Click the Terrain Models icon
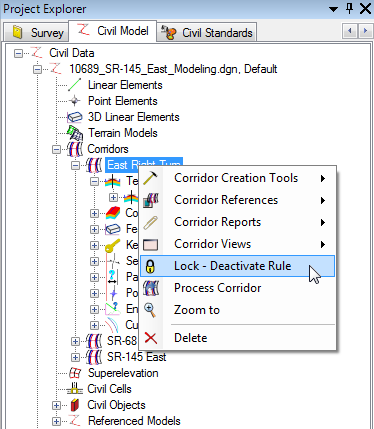The width and height of the screenshot is (374, 429). tap(75, 133)
